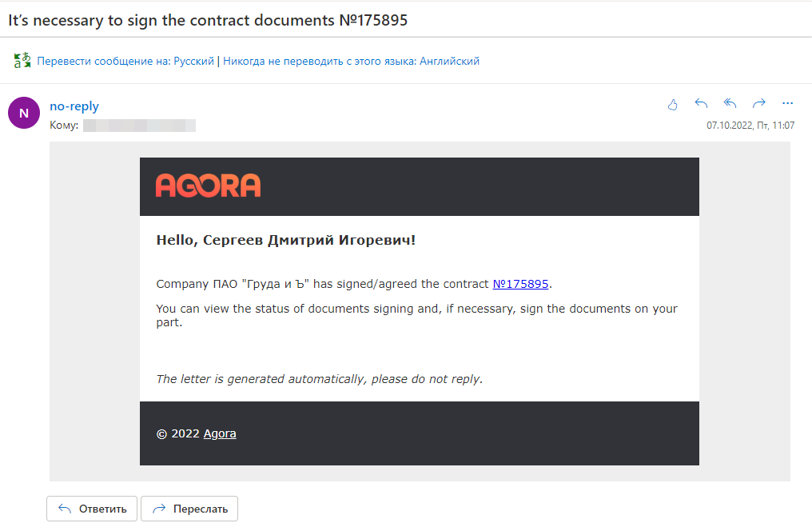Click the Переслать forward button

pos(189,509)
